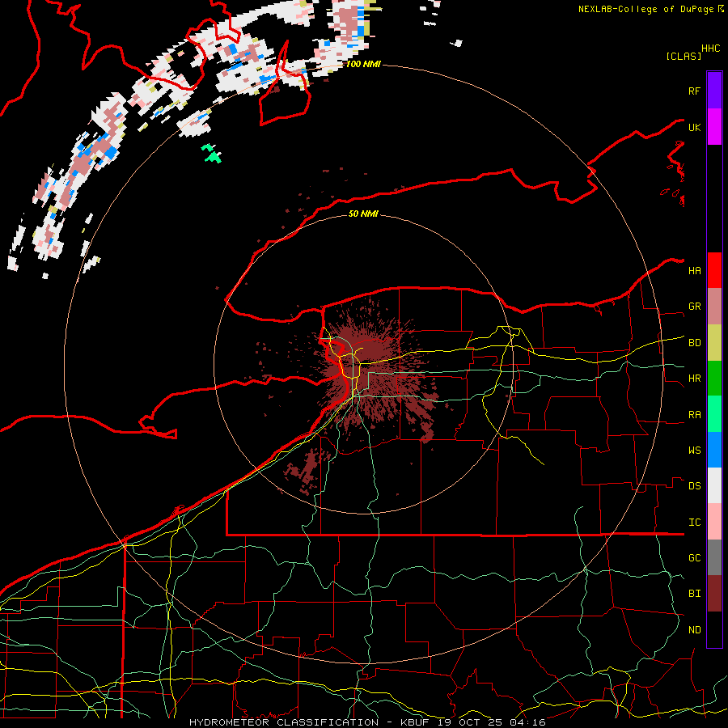
Task: Click the ND legend label
Action: click(694, 630)
